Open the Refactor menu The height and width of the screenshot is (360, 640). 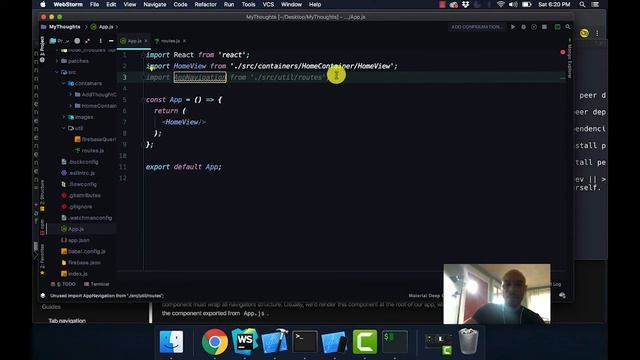(x=205, y=4)
